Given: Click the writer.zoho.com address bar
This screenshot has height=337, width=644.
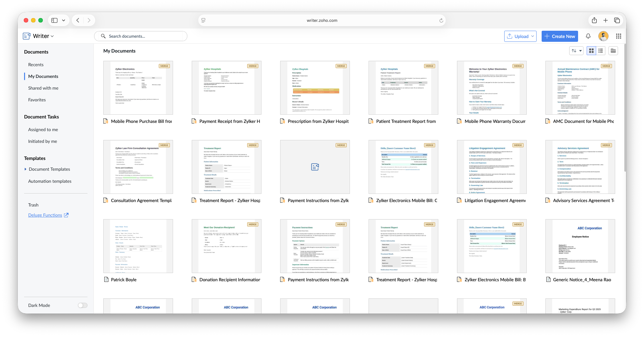Looking at the screenshot, I should (x=322, y=20).
